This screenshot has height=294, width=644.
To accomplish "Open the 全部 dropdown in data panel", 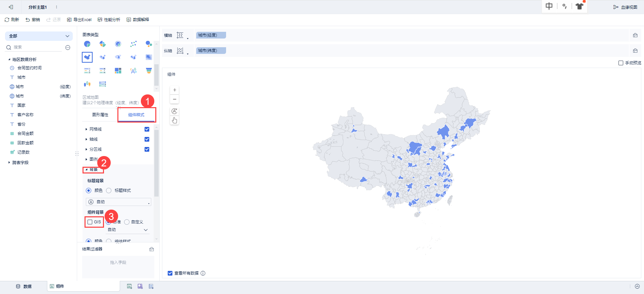I will click(x=39, y=36).
